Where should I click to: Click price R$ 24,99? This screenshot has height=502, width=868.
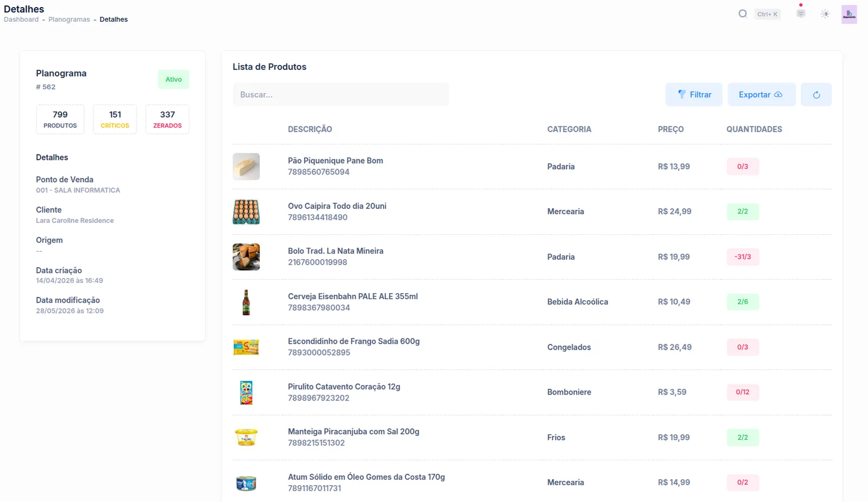674,212
